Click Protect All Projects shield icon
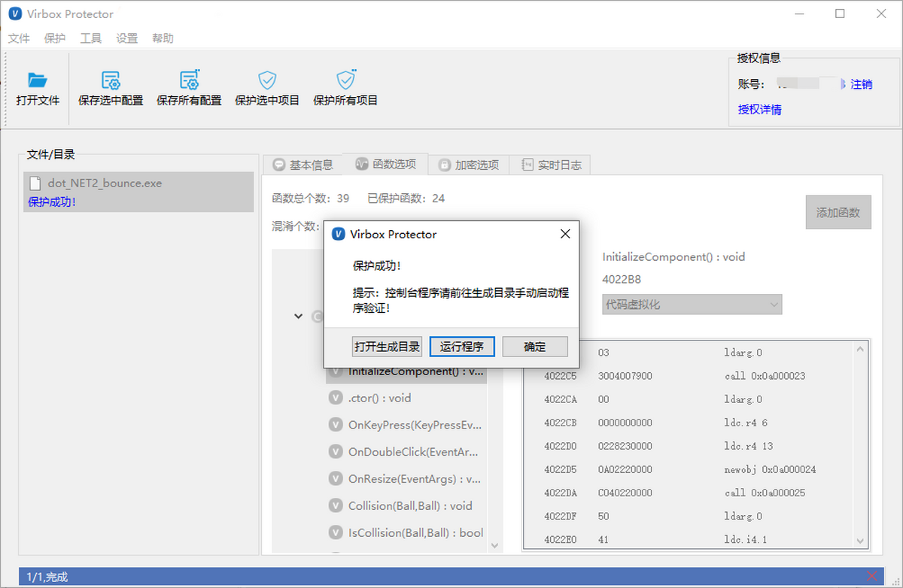Viewport: 903px width, 588px height. 345,80
